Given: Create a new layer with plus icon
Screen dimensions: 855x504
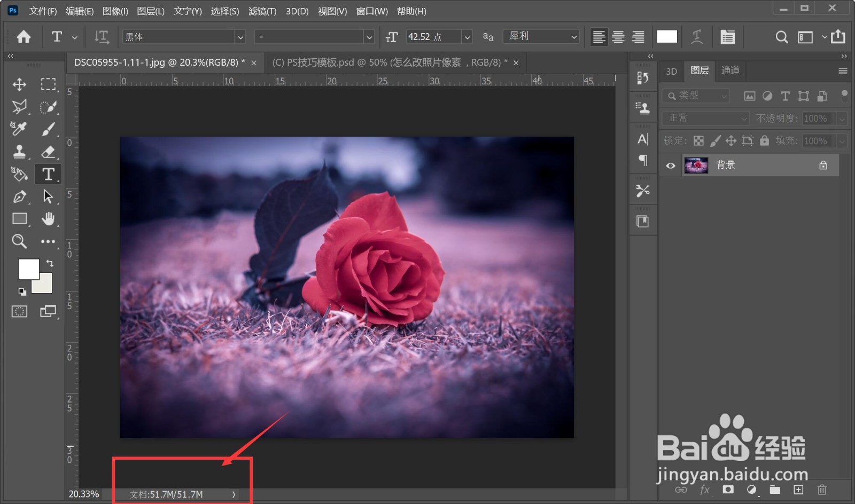Looking at the screenshot, I should (x=798, y=490).
